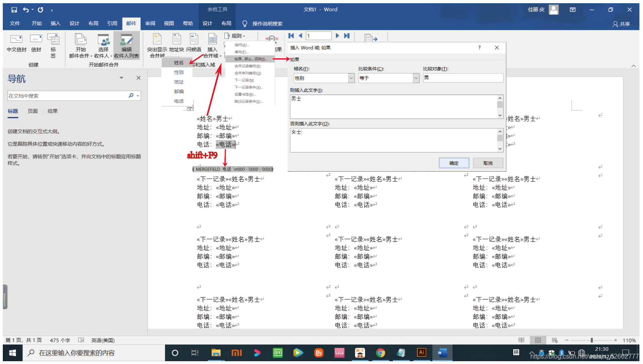Click the Address Block (地址块) icon

177,43
